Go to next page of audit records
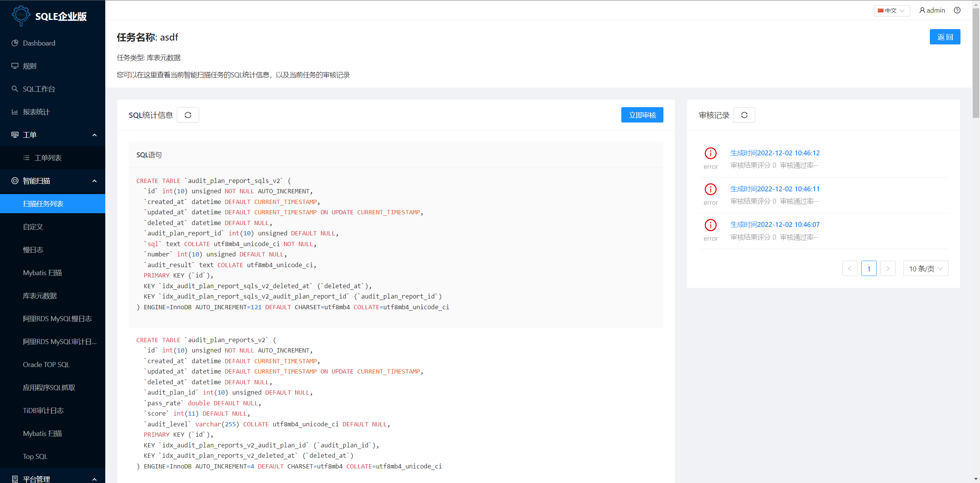The image size is (980, 483). (x=888, y=268)
